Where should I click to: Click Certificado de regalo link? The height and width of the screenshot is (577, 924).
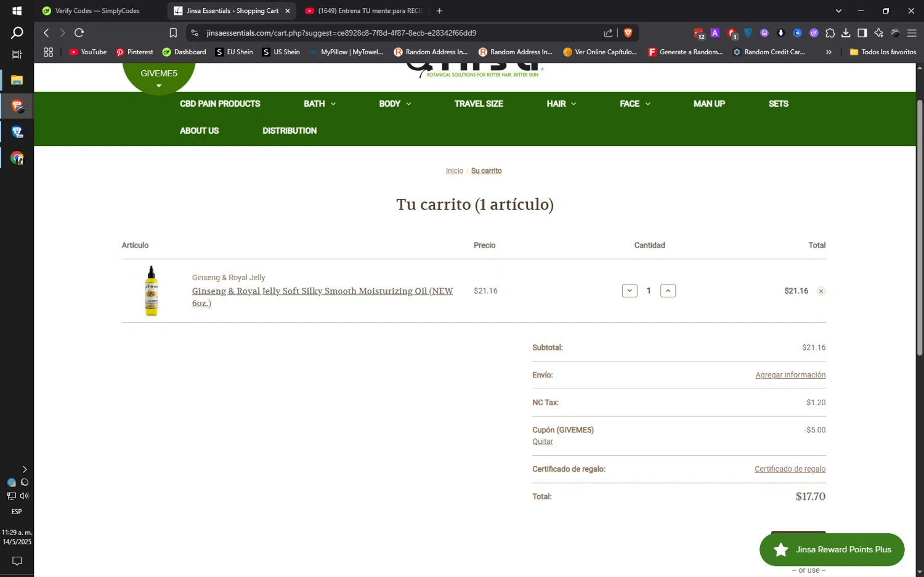790,469
